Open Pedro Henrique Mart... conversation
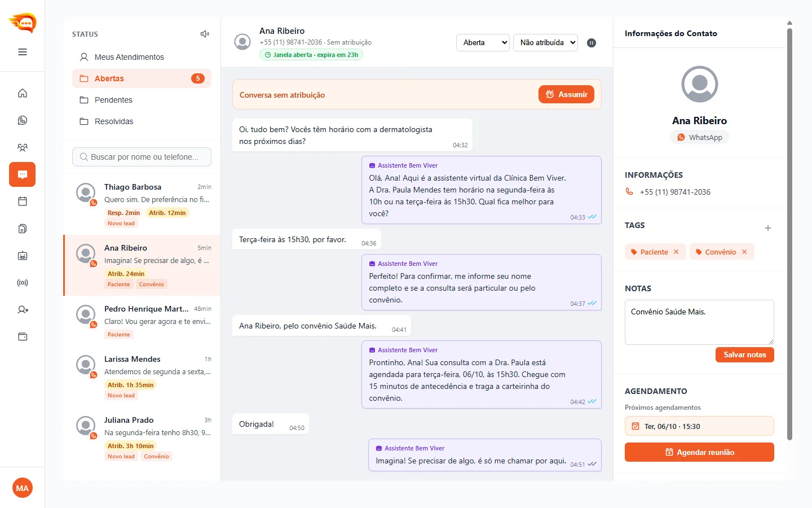The height and width of the screenshot is (508, 812). coord(142,321)
